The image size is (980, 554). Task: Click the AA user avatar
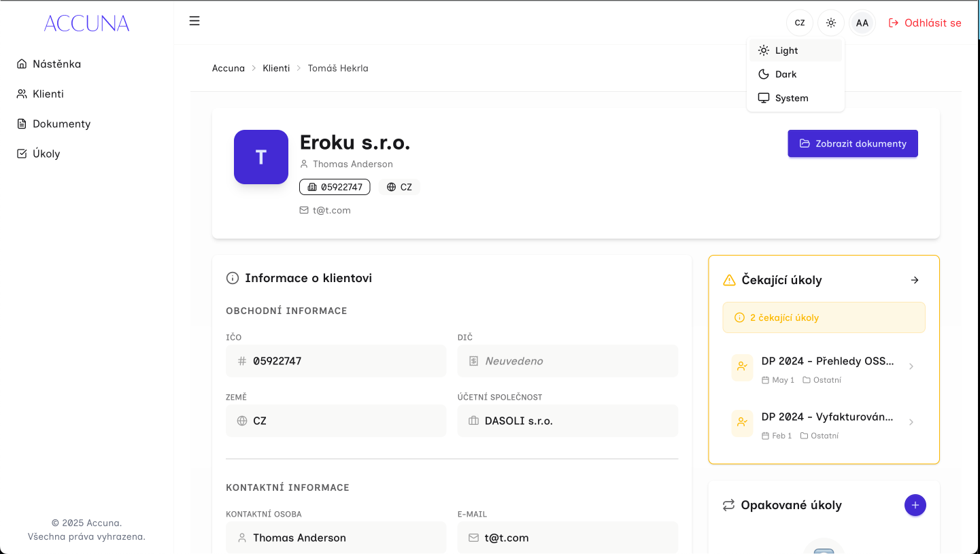point(862,22)
